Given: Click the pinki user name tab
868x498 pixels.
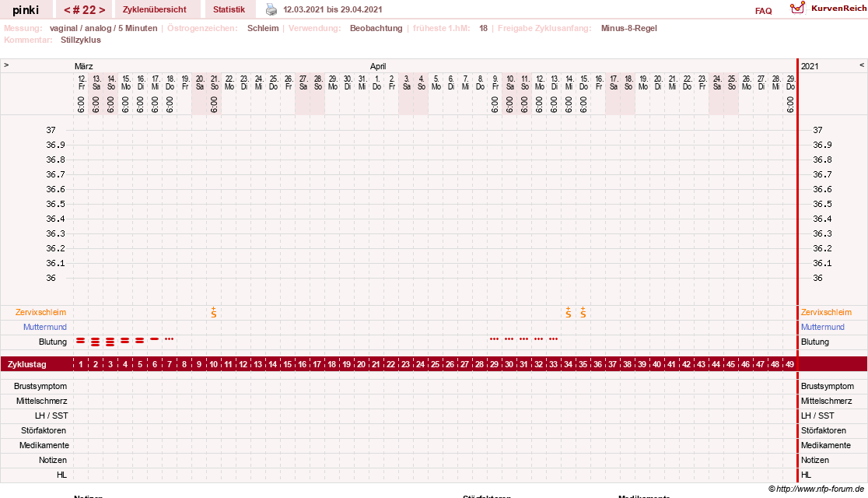Looking at the screenshot, I should click(26, 10).
